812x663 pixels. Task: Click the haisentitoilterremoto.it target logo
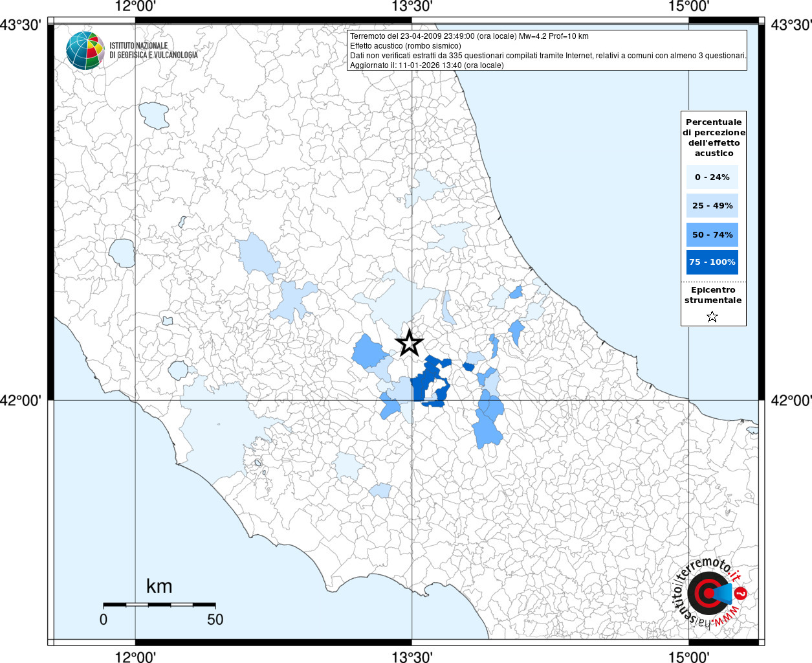click(x=710, y=592)
